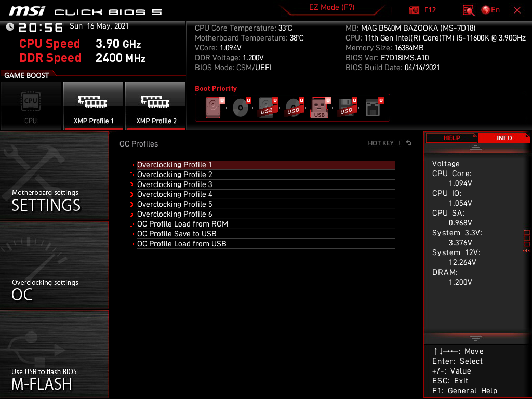Click the MSI logo
The height and width of the screenshot is (399, 532).
tap(27, 11)
